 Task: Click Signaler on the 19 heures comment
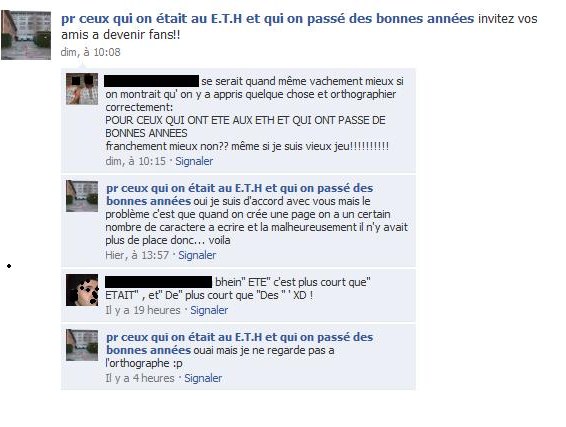pyautogui.click(x=209, y=310)
